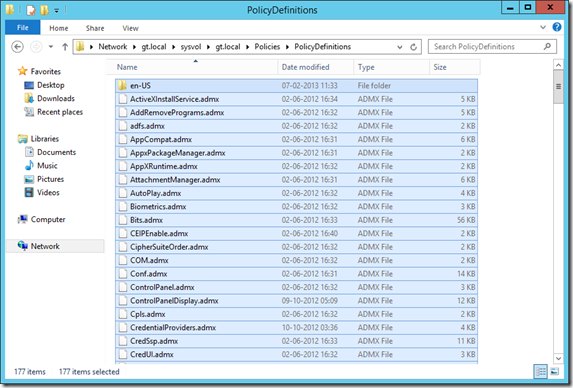Open the Pictures library

50,179
